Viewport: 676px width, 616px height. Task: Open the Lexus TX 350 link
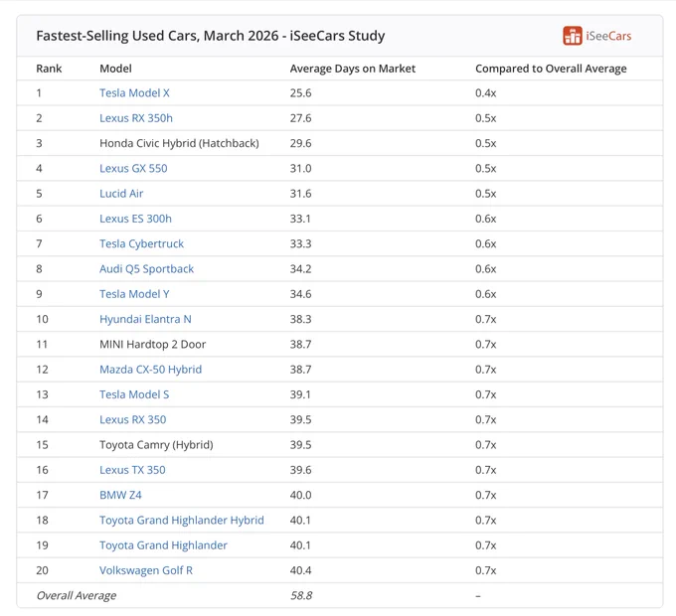click(x=133, y=470)
